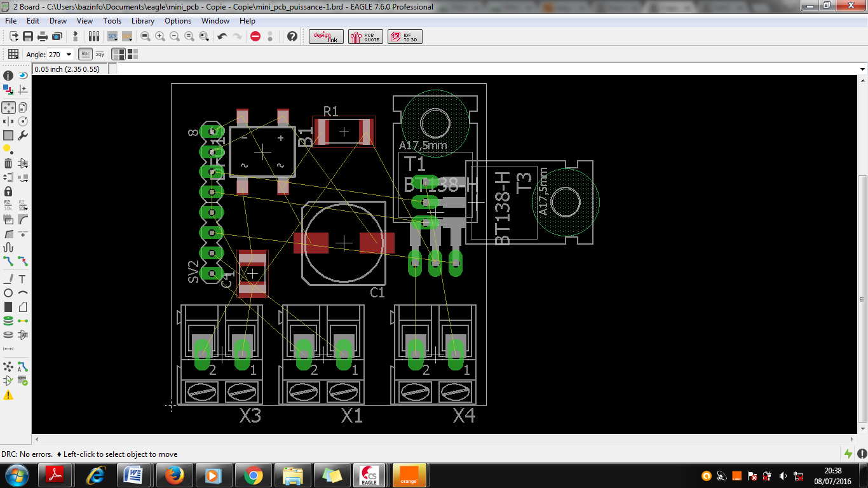Select the Mirror tool

coord(8,121)
